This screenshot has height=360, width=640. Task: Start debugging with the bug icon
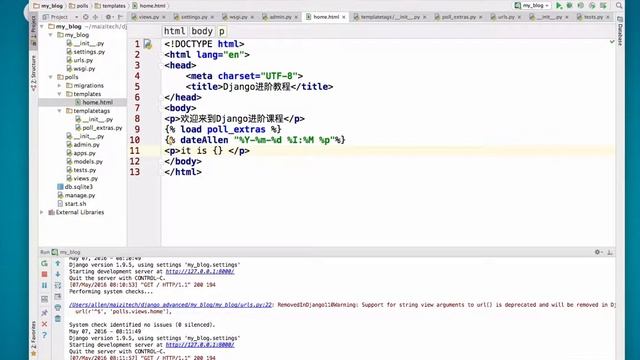569,6
